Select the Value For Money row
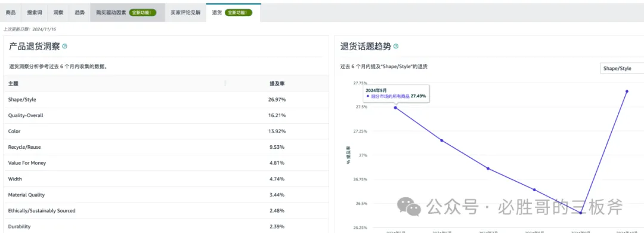Screen dimensions: 644x233 point(166,163)
